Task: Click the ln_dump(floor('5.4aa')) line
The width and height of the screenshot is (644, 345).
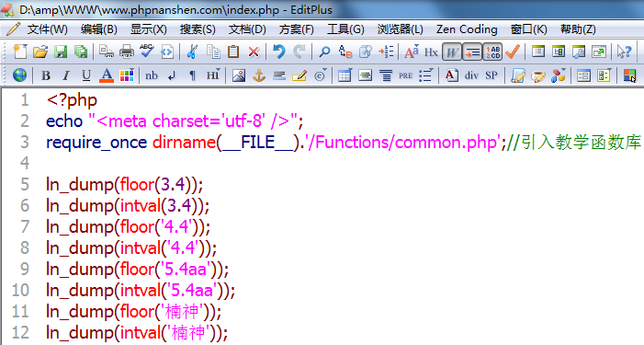Action: point(137,270)
